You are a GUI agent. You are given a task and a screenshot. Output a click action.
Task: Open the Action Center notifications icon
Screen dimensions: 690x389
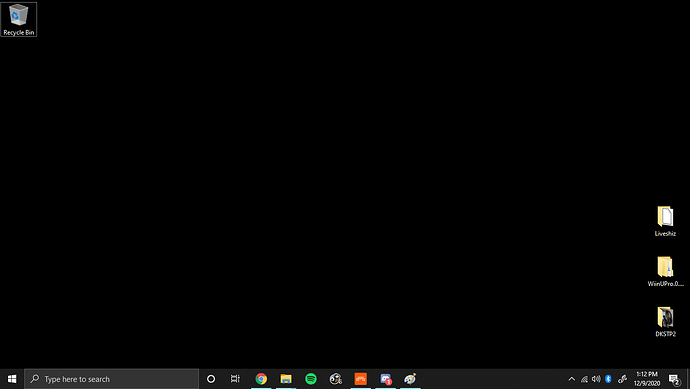tap(674, 379)
